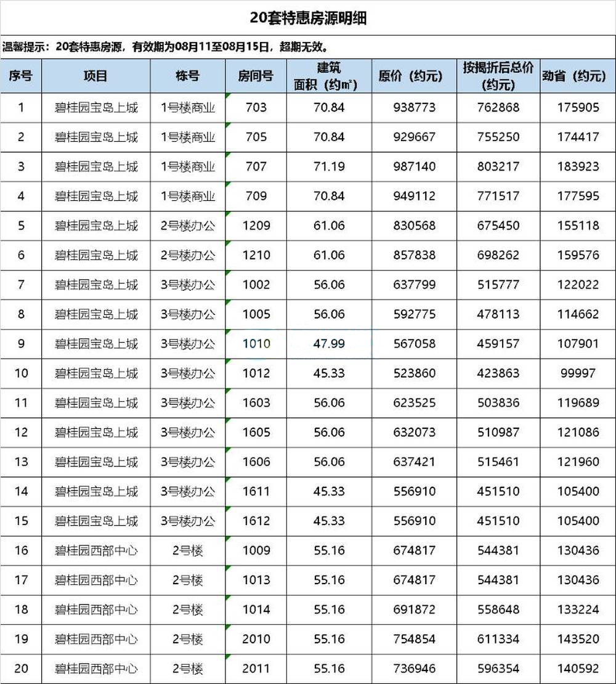The width and height of the screenshot is (616, 684).
Task: Click original price 949112
Action: [x=414, y=196]
